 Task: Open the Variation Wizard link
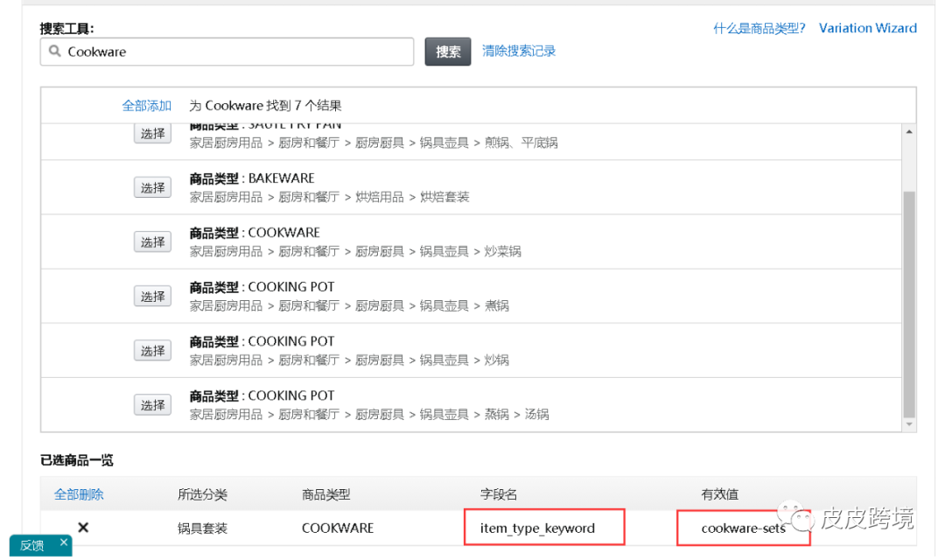[x=867, y=28]
